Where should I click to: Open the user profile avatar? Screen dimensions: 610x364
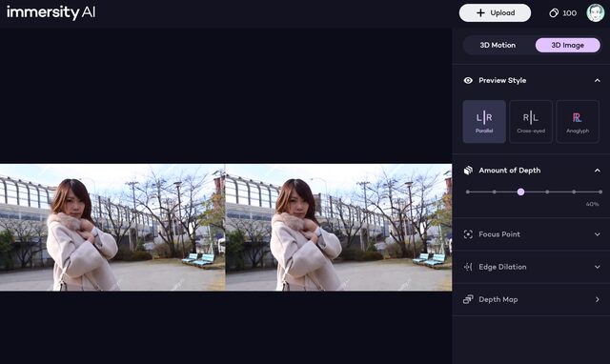pos(595,12)
